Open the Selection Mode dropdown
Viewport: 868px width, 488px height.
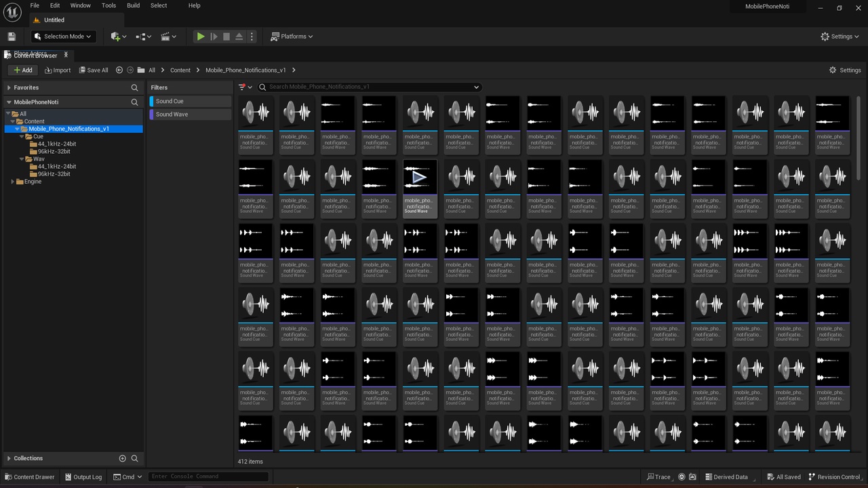tap(64, 37)
